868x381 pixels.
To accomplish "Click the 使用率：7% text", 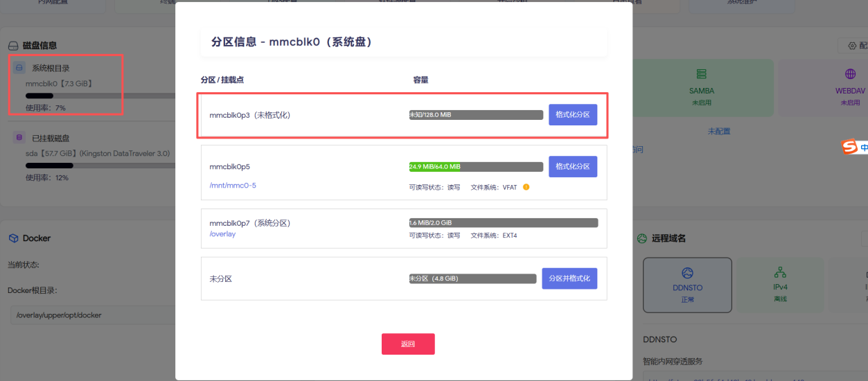I will coord(46,108).
